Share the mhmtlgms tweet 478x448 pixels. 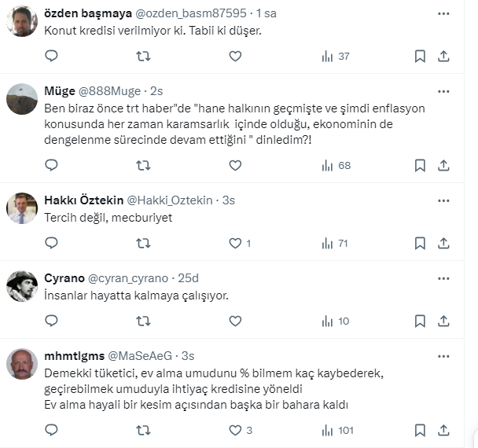click(x=443, y=430)
